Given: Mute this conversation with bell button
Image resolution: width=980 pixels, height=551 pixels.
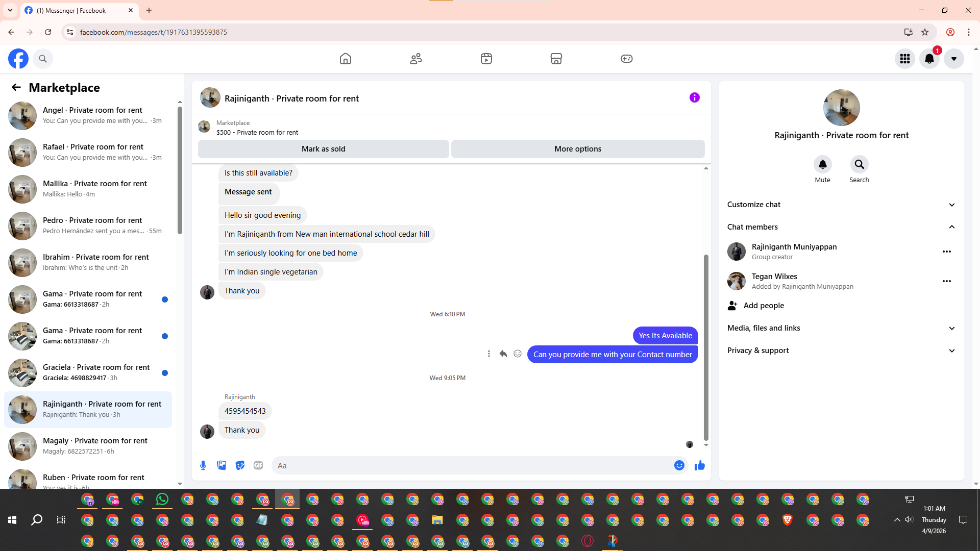Looking at the screenshot, I should [822, 164].
